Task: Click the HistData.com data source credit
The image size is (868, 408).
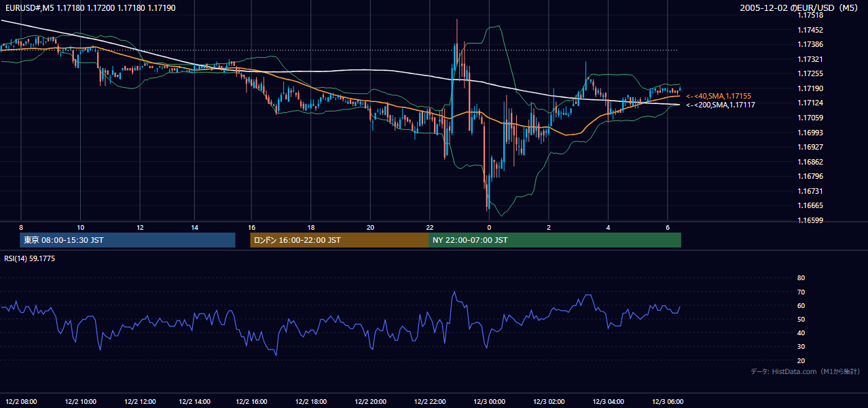Action: click(x=805, y=371)
